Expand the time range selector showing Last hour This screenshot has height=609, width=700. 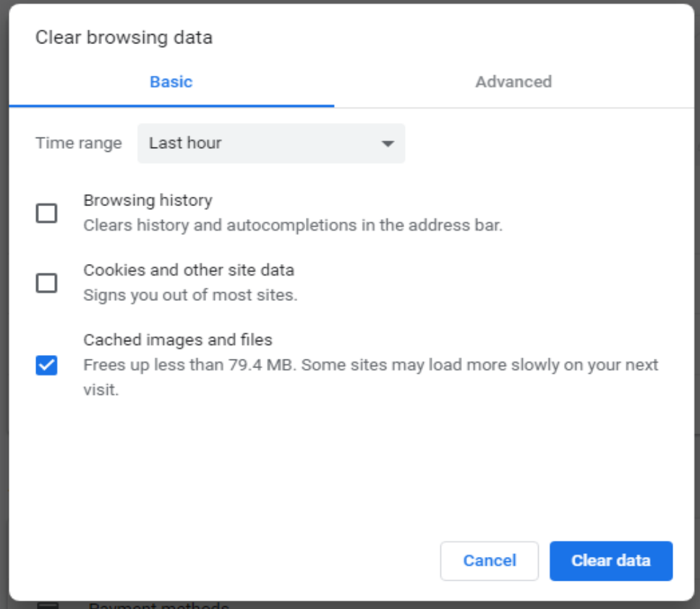pyautogui.click(x=271, y=143)
